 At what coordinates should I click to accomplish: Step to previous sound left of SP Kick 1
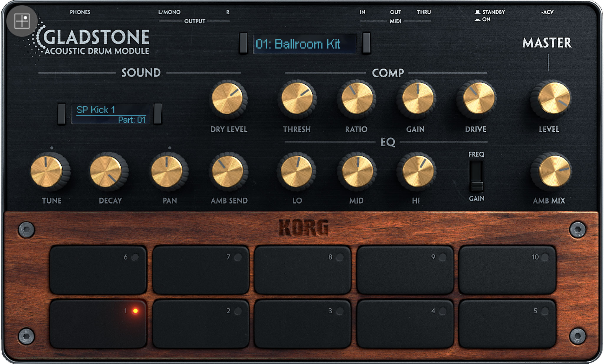tap(61, 114)
